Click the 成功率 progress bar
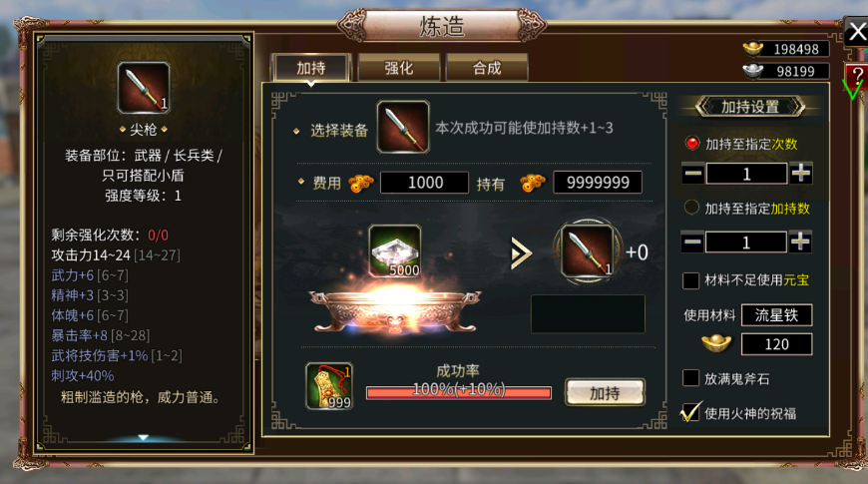Image resolution: width=868 pixels, height=484 pixels. (x=458, y=392)
